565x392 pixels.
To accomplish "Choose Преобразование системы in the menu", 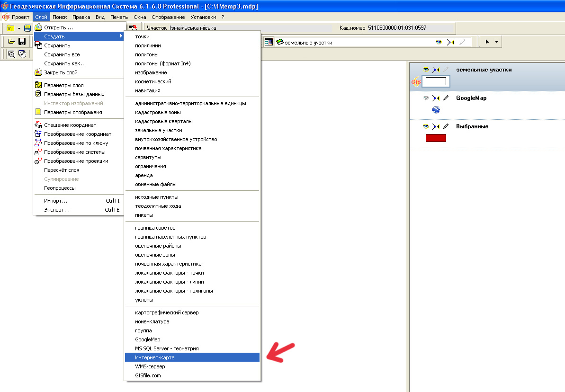I will (x=79, y=152).
